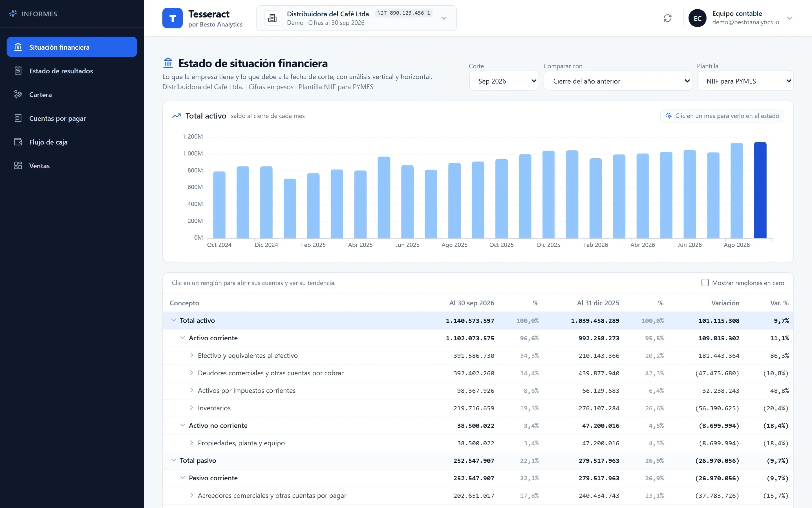Navigate to Flujo de caja
The image size is (812, 508).
[72, 142]
